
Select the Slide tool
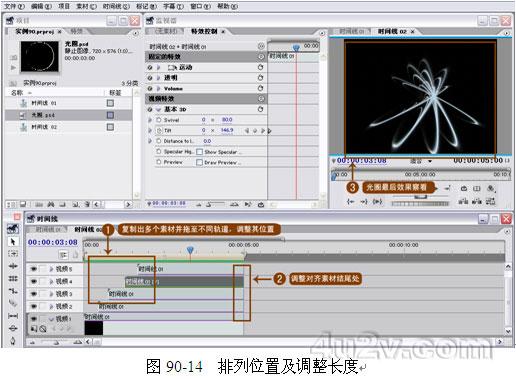[x=13, y=328]
